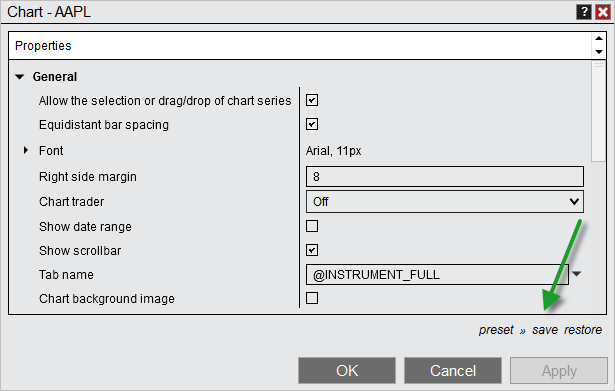Click the preset link
Image resolution: width=615 pixels, height=391 pixels.
[x=496, y=330]
